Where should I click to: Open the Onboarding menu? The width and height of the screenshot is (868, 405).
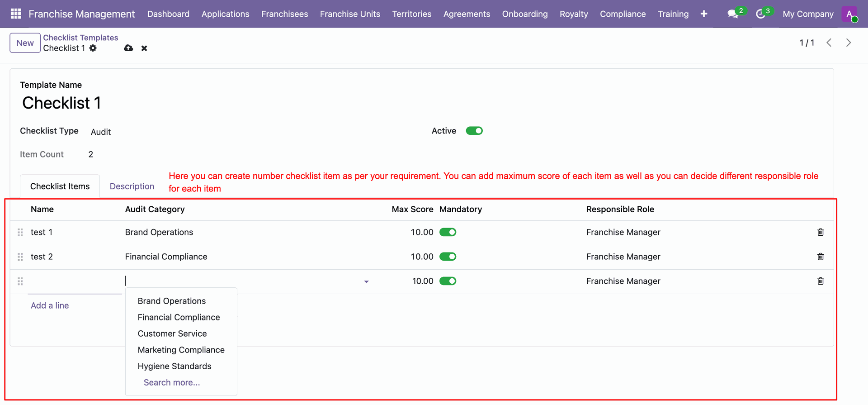click(524, 14)
